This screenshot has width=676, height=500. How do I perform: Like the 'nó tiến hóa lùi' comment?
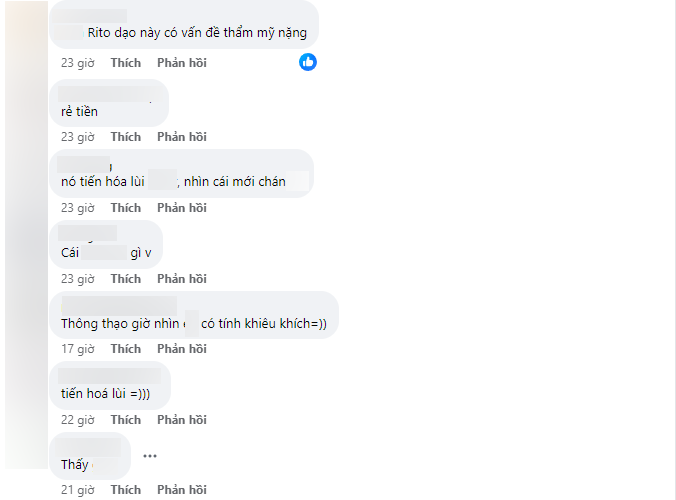(x=125, y=208)
